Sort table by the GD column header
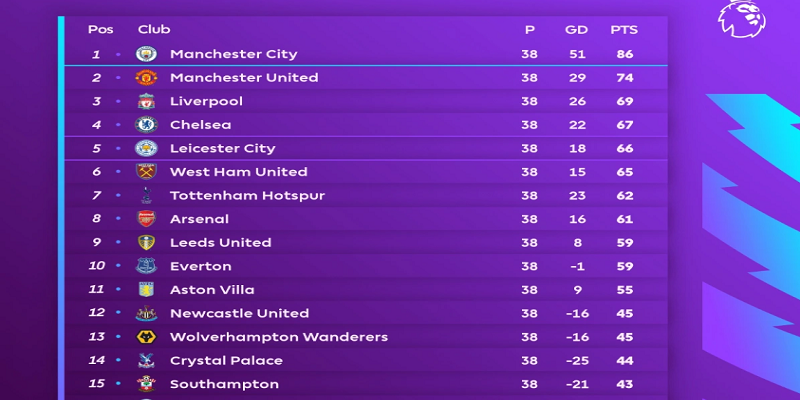Screen dimensions: 800x400 [576, 30]
